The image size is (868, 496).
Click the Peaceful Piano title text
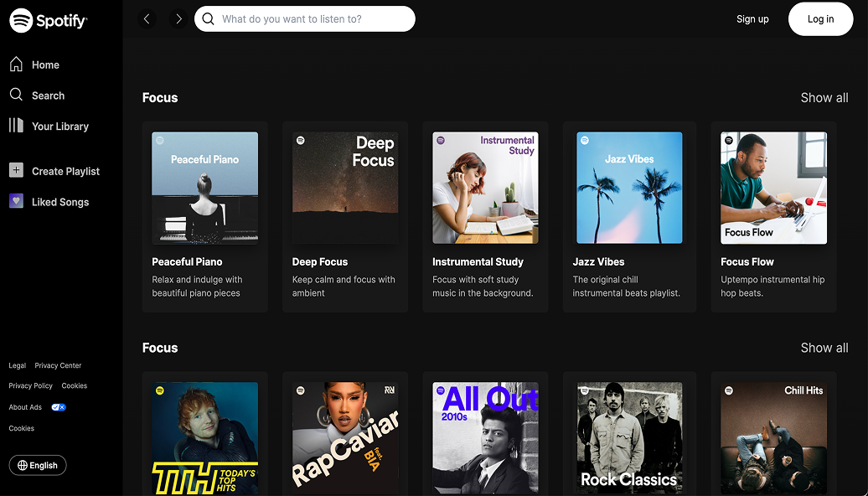(x=187, y=262)
